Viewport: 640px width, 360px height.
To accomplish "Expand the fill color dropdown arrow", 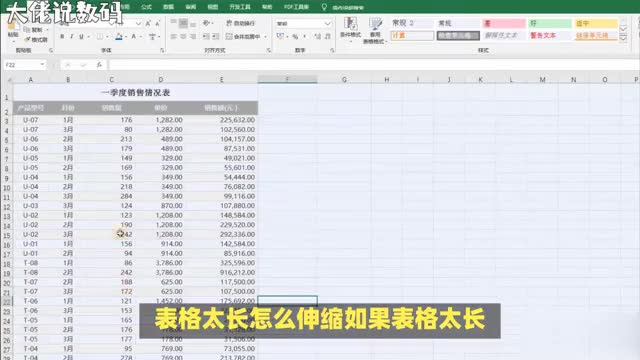I will point(126,37).
